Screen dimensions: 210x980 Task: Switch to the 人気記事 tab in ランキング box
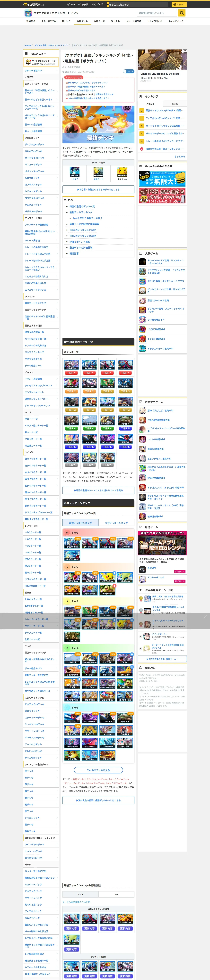pyautogui.click(x=150, y=104)
